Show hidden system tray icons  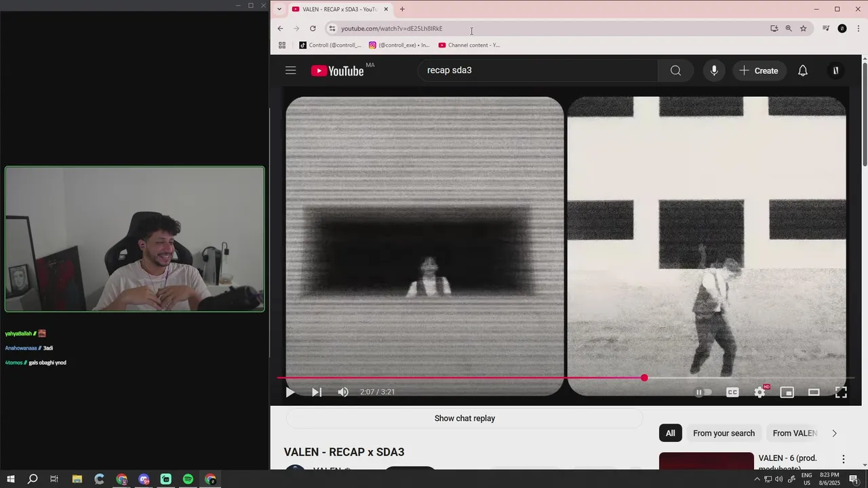757,479
